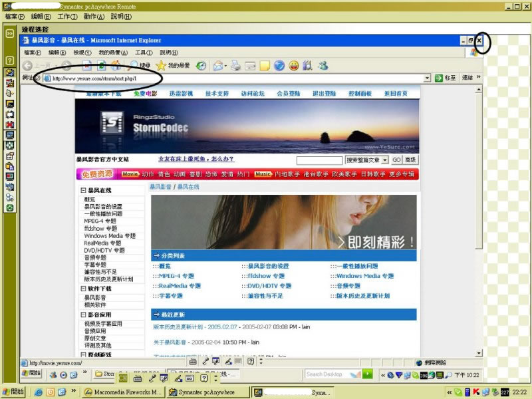Open the 工作(T) menu in pcAnywhere

point(67,17)
